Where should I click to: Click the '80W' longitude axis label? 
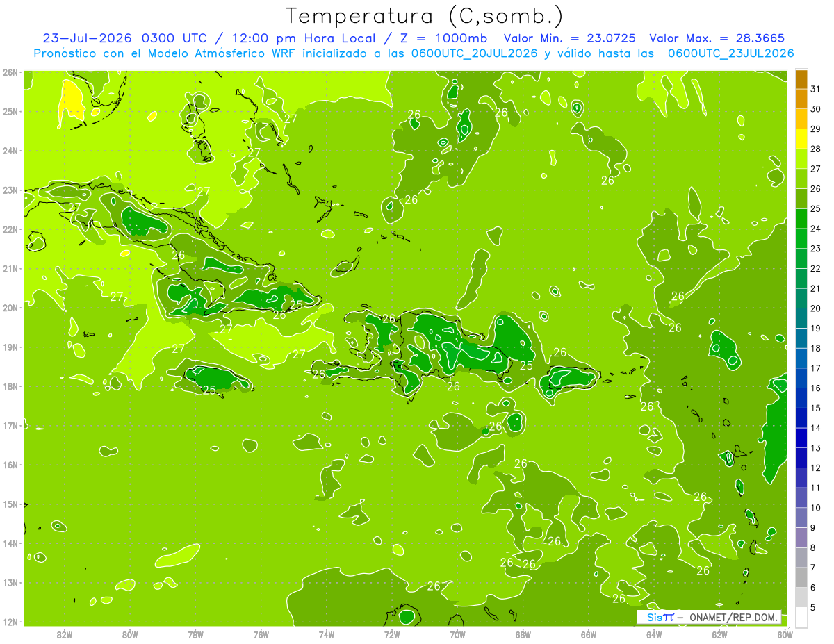(x=130, y=634)
